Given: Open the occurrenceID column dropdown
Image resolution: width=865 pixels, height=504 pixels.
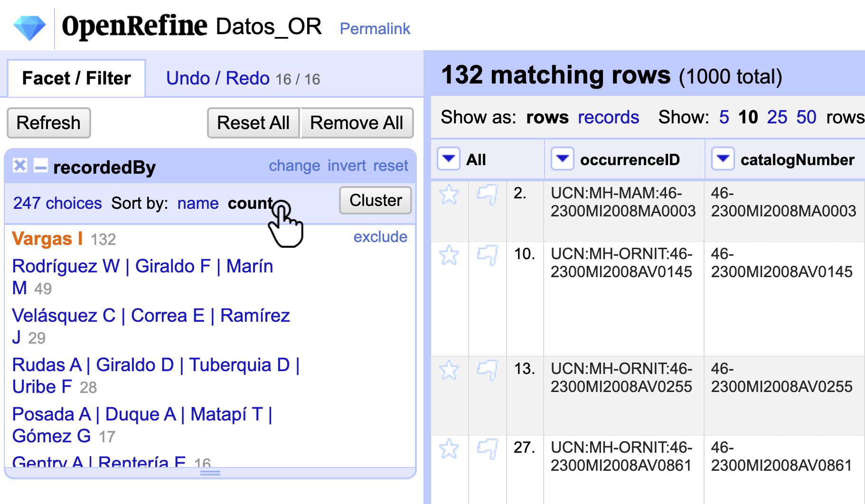Looking at the screenshot, I should click(x=563, y=159).
